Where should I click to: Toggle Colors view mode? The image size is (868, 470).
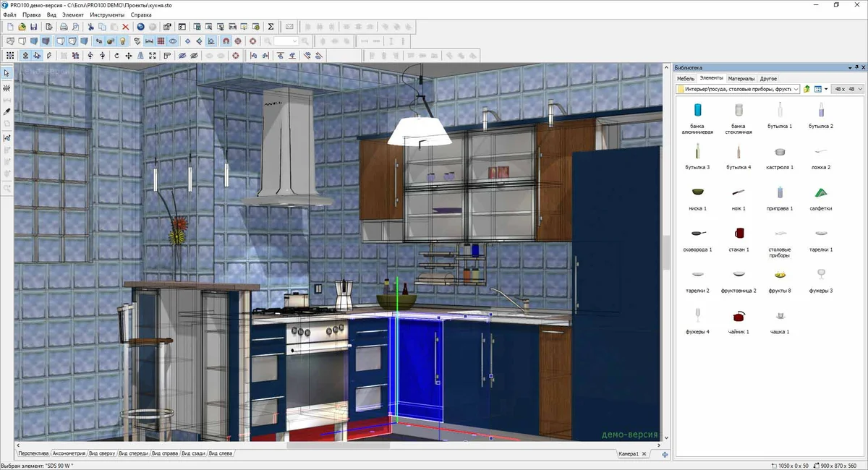(x=34, y=41)
